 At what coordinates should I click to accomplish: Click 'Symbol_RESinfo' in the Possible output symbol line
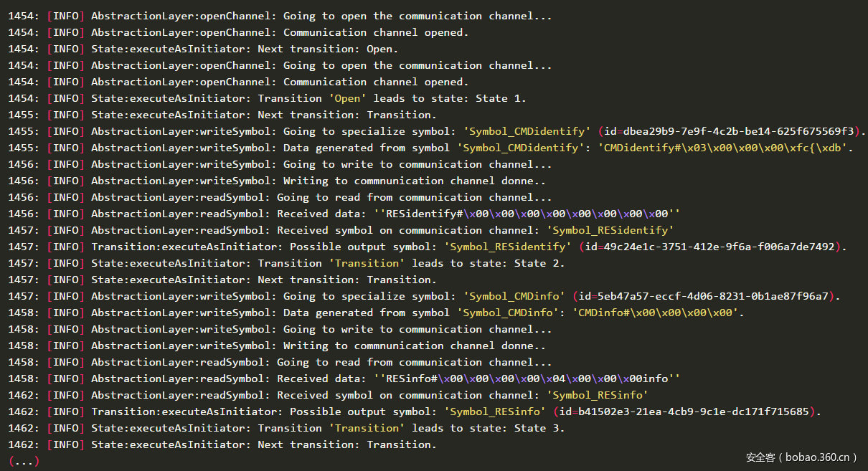pos(495,411)
